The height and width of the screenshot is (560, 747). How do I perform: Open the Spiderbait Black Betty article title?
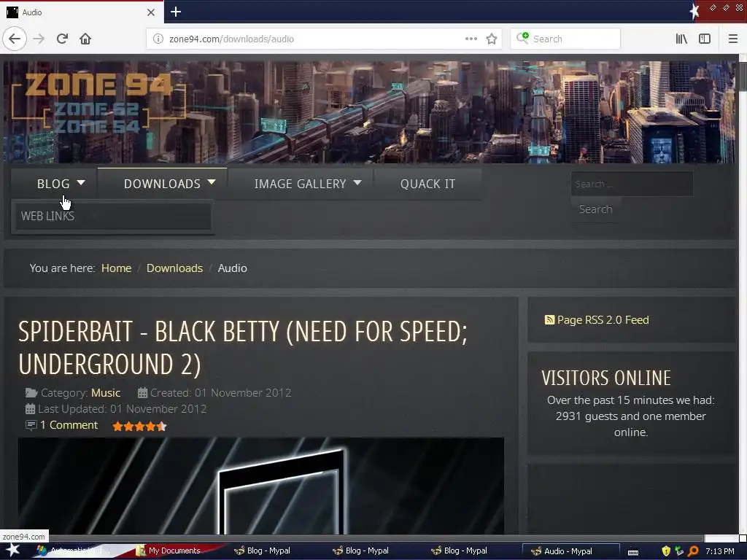click(x=243, y=348)
